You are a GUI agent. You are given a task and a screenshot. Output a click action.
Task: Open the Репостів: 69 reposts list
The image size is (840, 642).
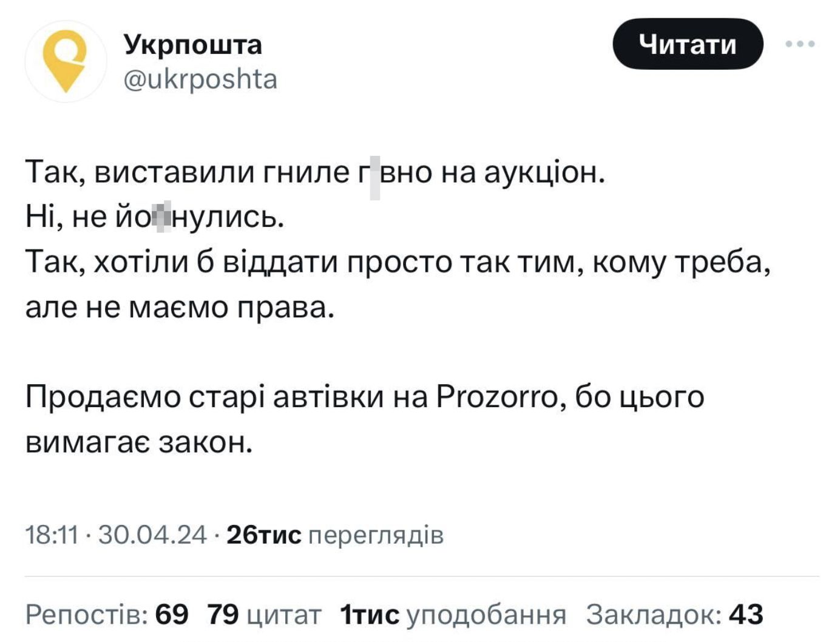click(107, 615)
